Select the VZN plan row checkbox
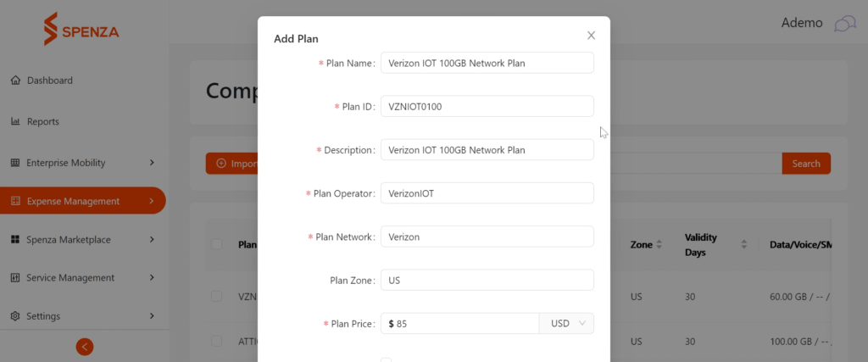The image size is (868, 362). 216,296
